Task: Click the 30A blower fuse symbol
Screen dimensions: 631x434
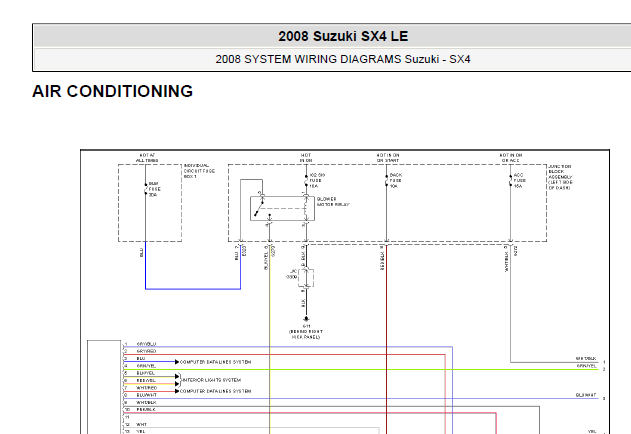Action: [x=146, y=189]
